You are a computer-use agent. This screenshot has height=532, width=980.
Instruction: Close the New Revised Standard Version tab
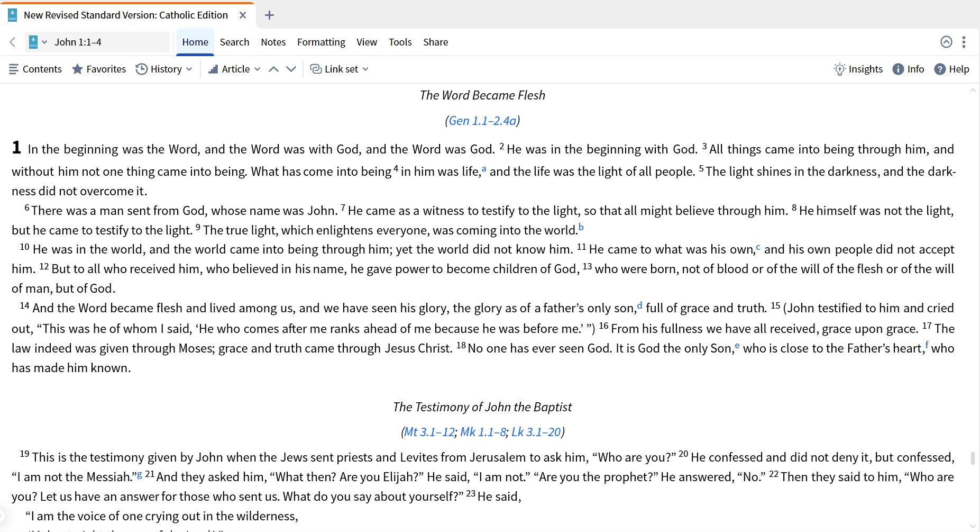coord(243,15)
